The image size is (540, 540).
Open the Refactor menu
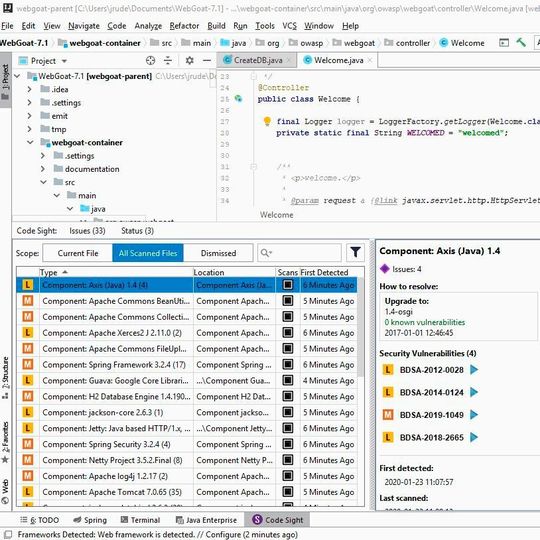click(184, 26)
